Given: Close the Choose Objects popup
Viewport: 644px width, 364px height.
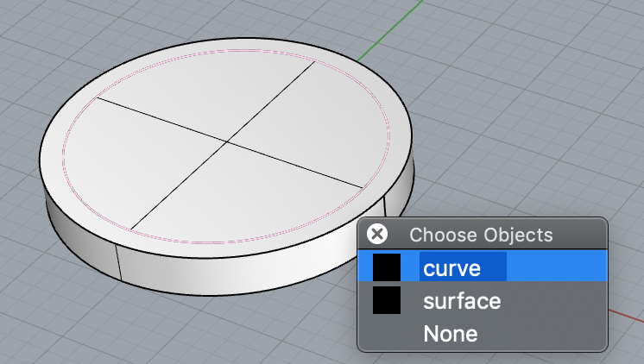Looking at the screenshot, I should coord(377,235).
